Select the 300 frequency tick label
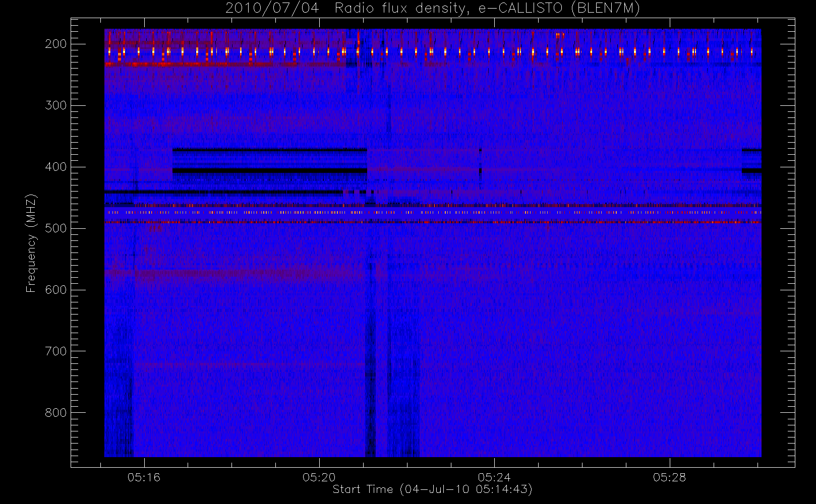 [55, 105]
